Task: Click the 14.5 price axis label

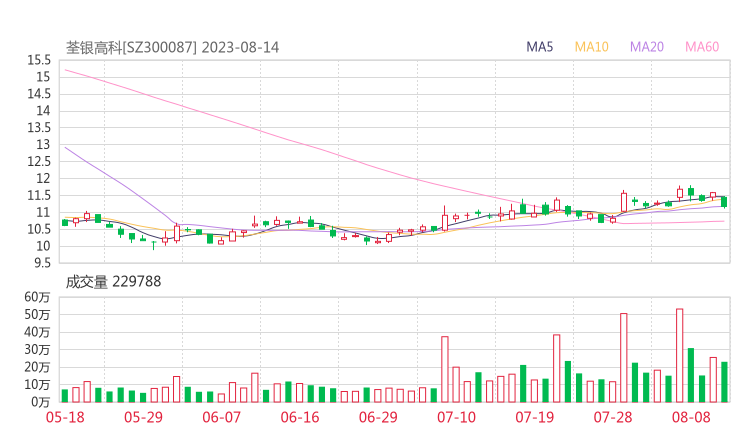Action: coord(39,94)
